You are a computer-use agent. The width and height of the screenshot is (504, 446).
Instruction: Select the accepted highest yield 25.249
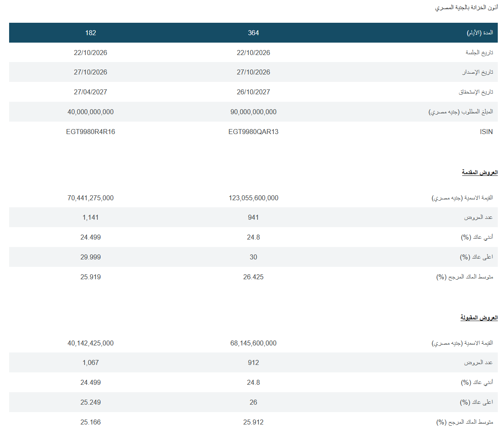(91, 403)
